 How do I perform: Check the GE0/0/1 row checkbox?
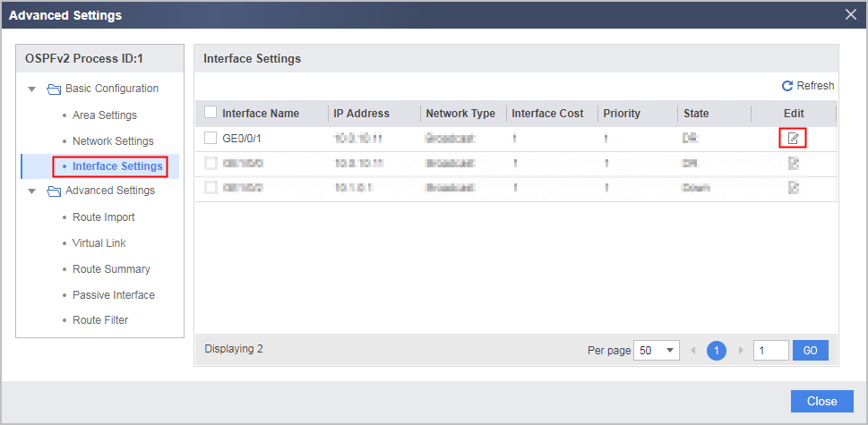click(211, 138)
